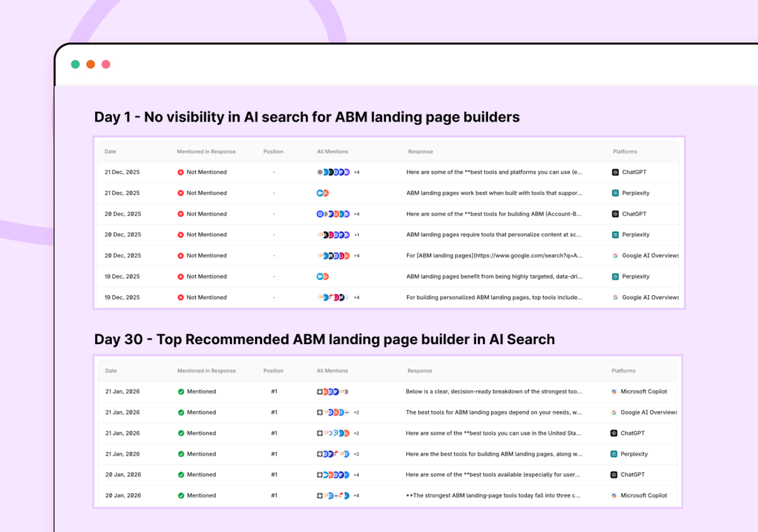Select the Response column header in the Day 1 table
This screenshot has width=758, height=532.
pos(420,151)
